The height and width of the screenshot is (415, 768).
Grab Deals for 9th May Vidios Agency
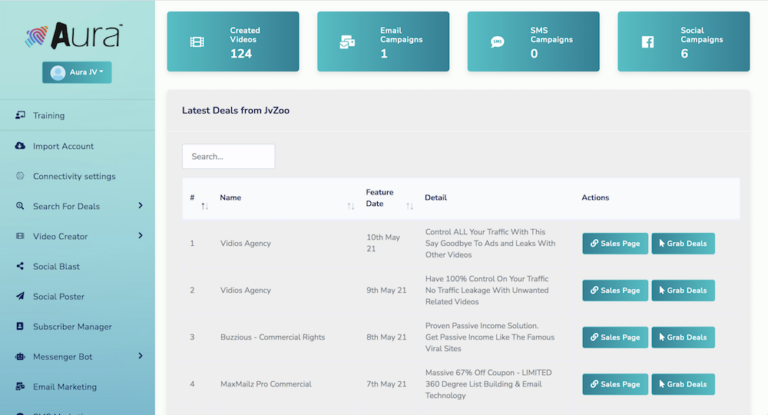pos(683,291)
